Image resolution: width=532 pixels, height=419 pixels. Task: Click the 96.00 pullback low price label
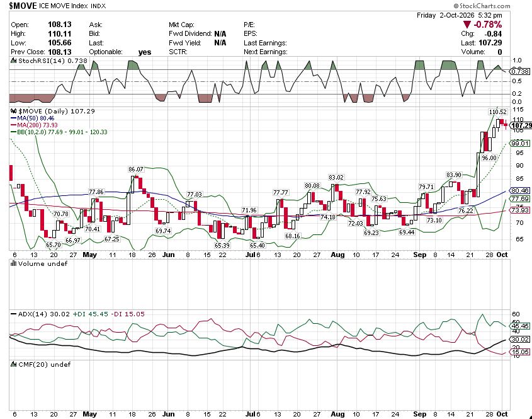point(489,158)
